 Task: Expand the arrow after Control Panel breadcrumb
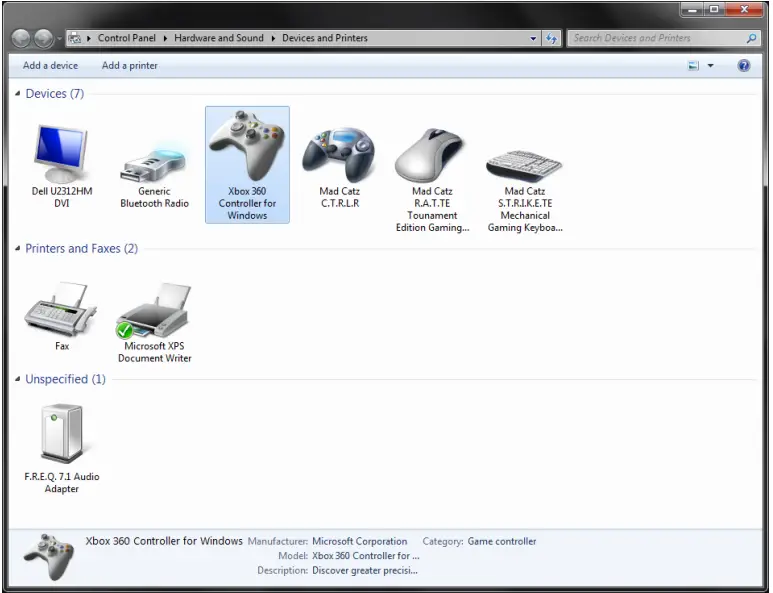tap(165, 38)
